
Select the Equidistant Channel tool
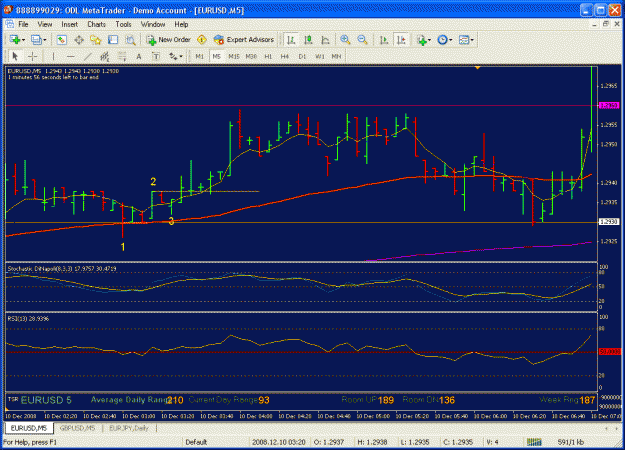tap(105, 57)
